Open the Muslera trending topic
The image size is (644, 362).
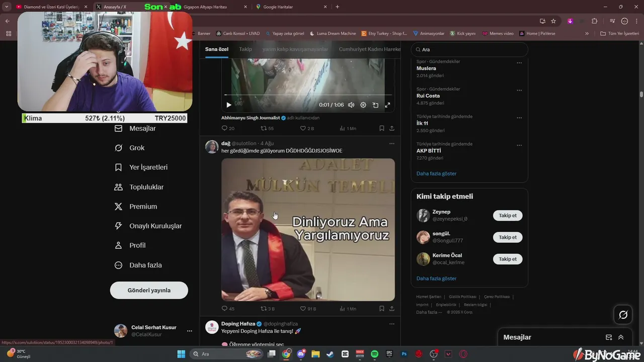[426, 68]
